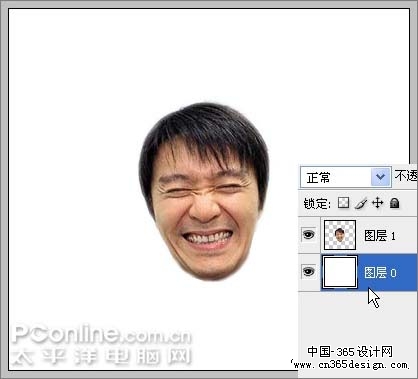Click the 中国-365设计网 text
Image resolution: width=418 pixels, height=379 pixels.
pyautogui.click(x=350, y=351)
